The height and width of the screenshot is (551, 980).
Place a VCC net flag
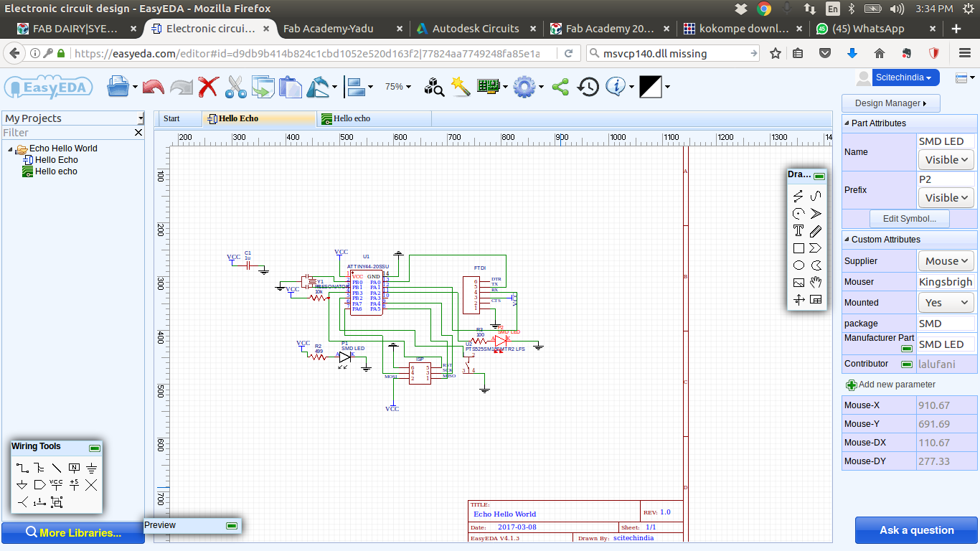[57, 485]
